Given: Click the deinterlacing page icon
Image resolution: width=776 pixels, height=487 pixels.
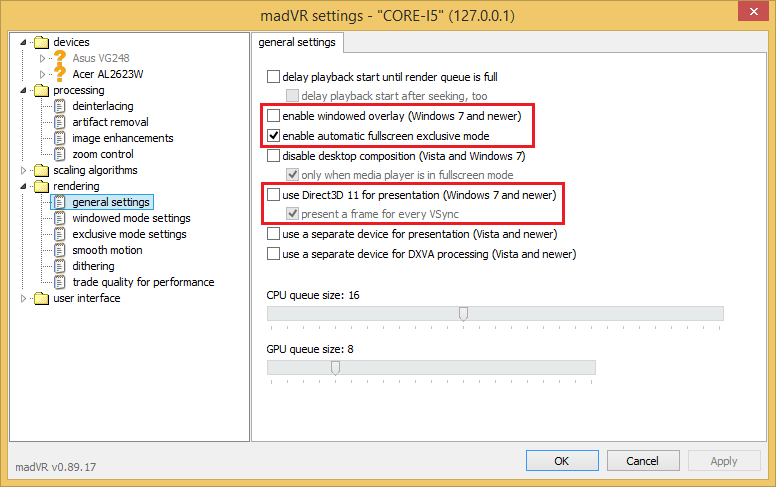Looking at the screenshot, I should [x=59, y=106].
